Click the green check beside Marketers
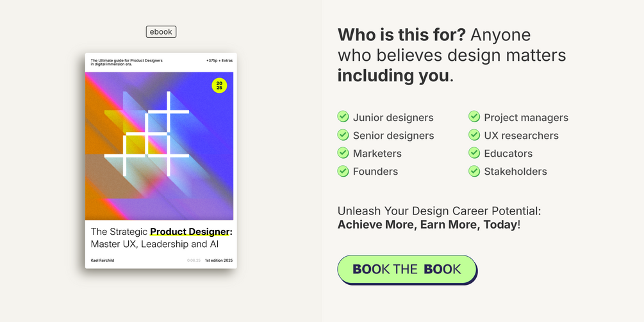This screenshot has width=644, height=322. pos(343,152)
